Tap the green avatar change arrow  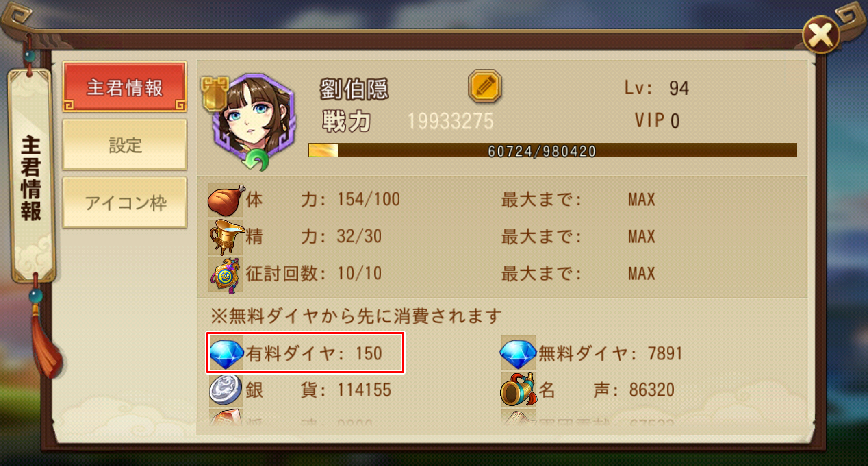(x=255, y=160)
